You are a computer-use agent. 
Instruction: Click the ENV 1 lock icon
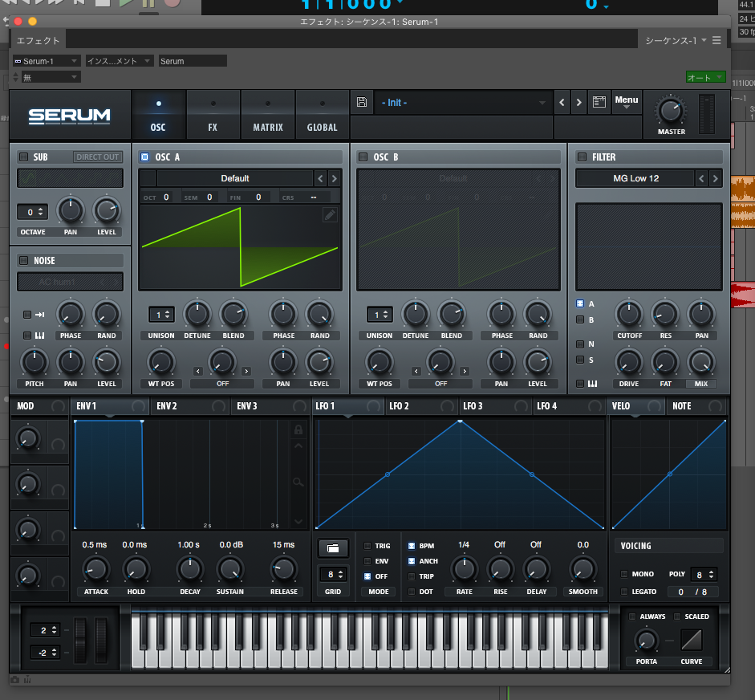[x=298, y=429]
